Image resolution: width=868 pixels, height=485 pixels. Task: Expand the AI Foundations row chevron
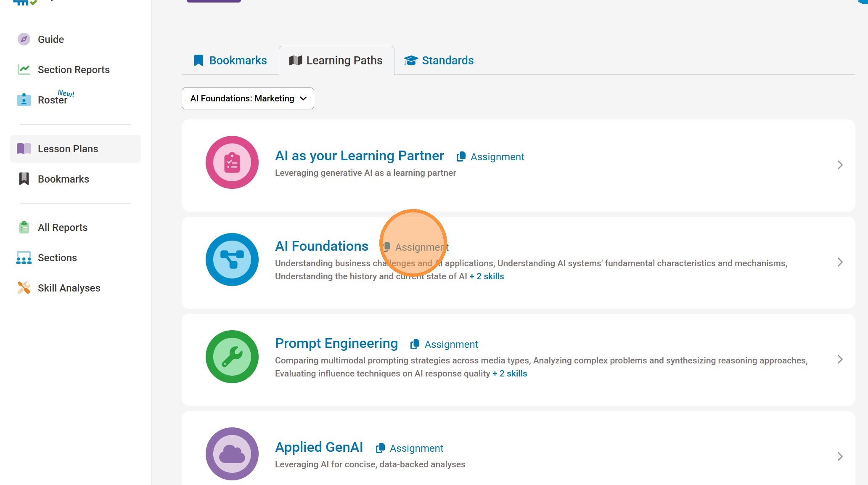pos(839,262)
